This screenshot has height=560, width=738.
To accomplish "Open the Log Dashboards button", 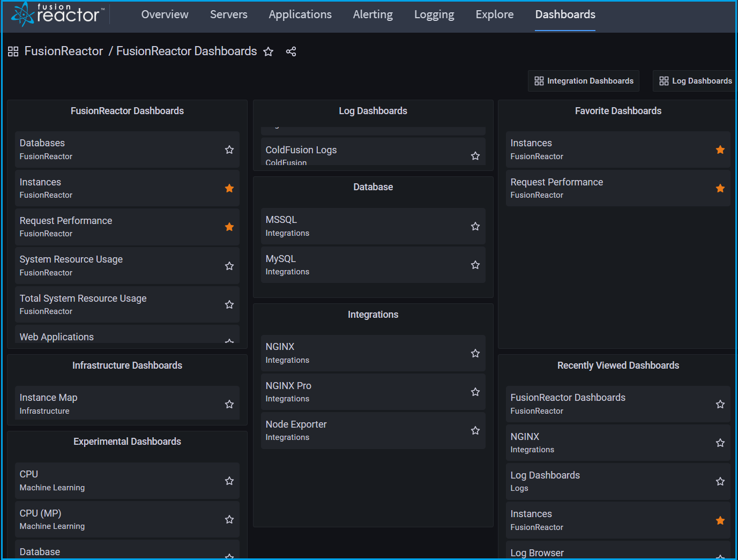I will [x=695, y=81].
